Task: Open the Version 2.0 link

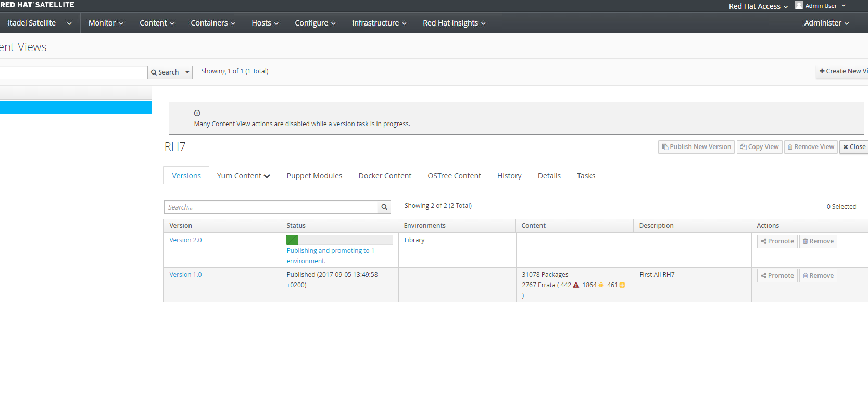Action: [x=185, y=240]
